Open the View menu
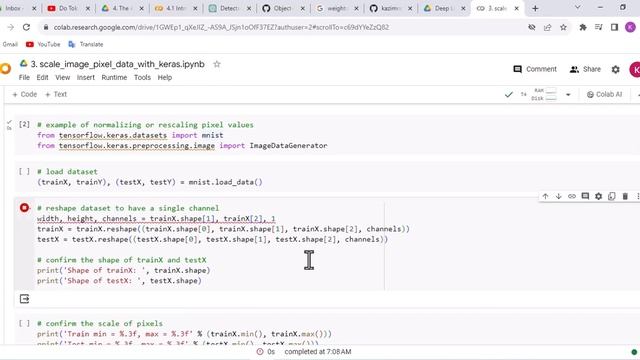This screenshot has width=640, height=360. click(x=62, y=78)
